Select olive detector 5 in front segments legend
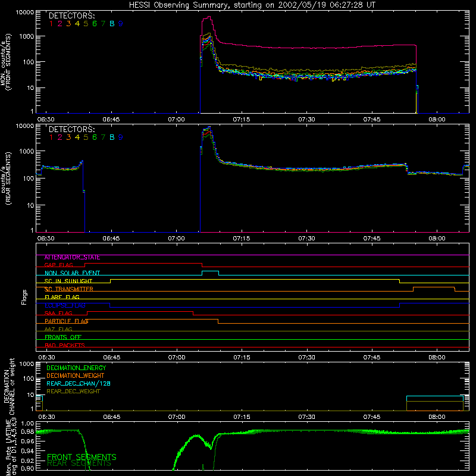476x476 pixels. pos(86,23)
